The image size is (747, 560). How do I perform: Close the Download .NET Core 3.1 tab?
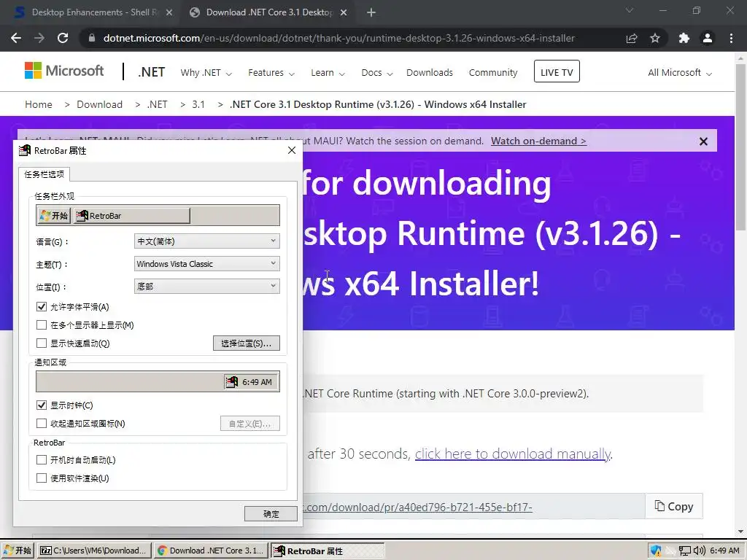(344, 12)
